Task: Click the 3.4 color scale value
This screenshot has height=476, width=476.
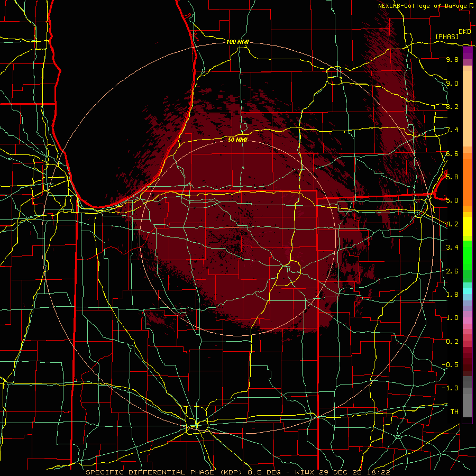Action: tap(452, 248)
